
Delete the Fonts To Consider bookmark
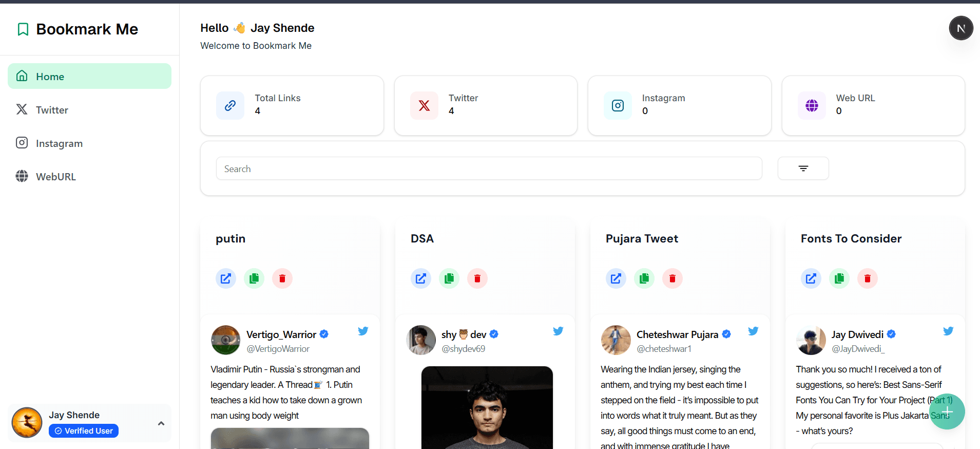[868, 278]
